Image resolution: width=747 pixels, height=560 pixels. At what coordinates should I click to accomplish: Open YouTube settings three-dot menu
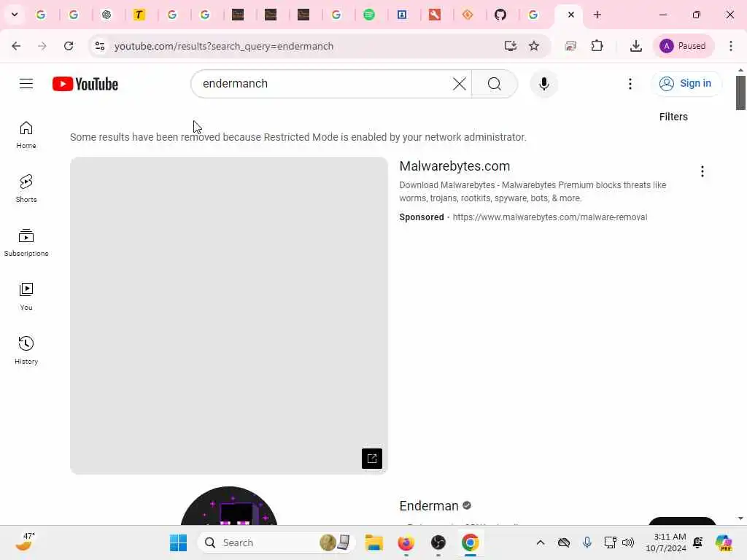[x=630, y=84]
